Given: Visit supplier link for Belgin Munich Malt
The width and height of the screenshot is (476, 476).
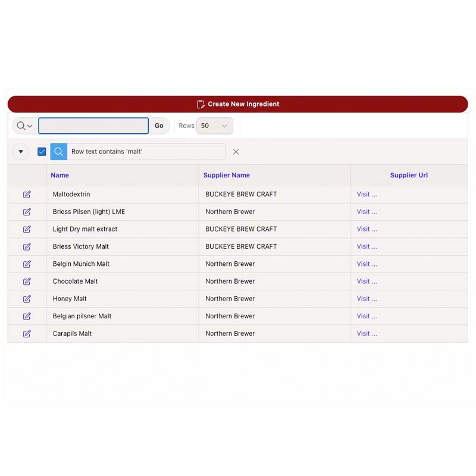Looking at the screenshot, I should [367, 264].
